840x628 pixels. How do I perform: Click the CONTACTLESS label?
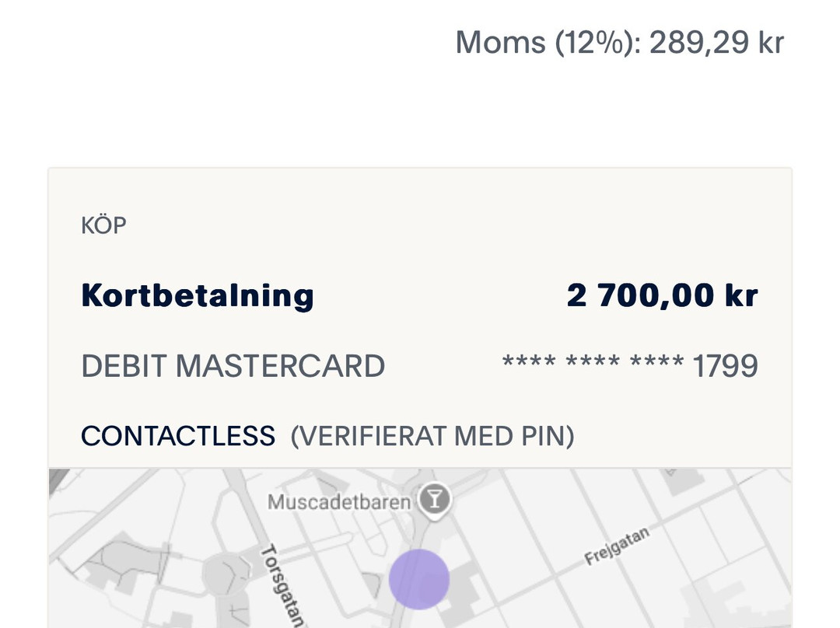pos(178,436)
